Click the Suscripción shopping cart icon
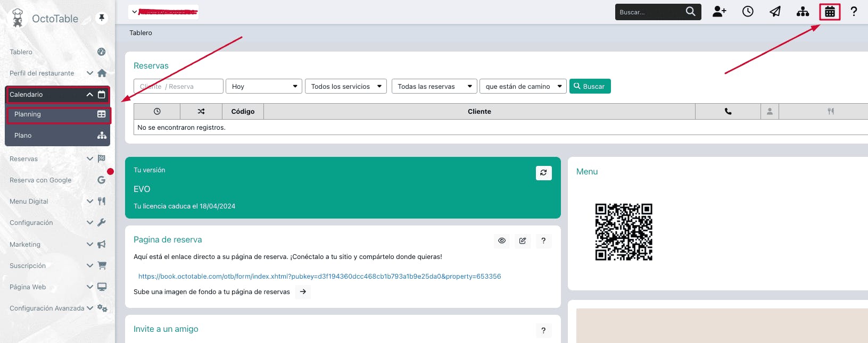Screen dimensions: 868x343 coord(102,265)
